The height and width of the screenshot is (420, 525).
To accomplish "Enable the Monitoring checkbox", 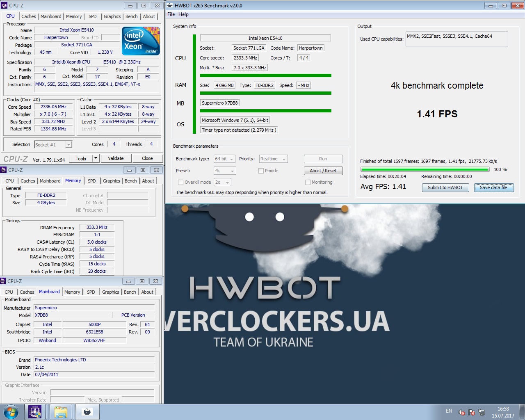I will (308, 182).
